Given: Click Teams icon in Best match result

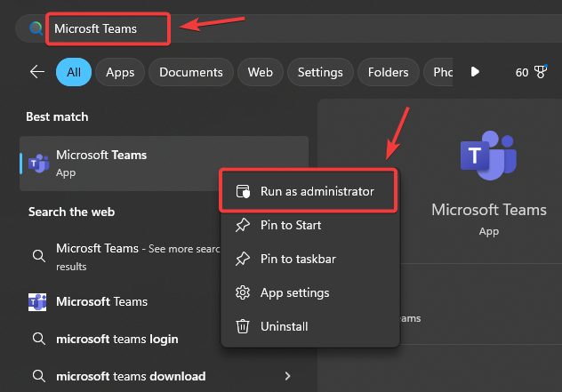Looking at the screenshot, I should (39, 164).
